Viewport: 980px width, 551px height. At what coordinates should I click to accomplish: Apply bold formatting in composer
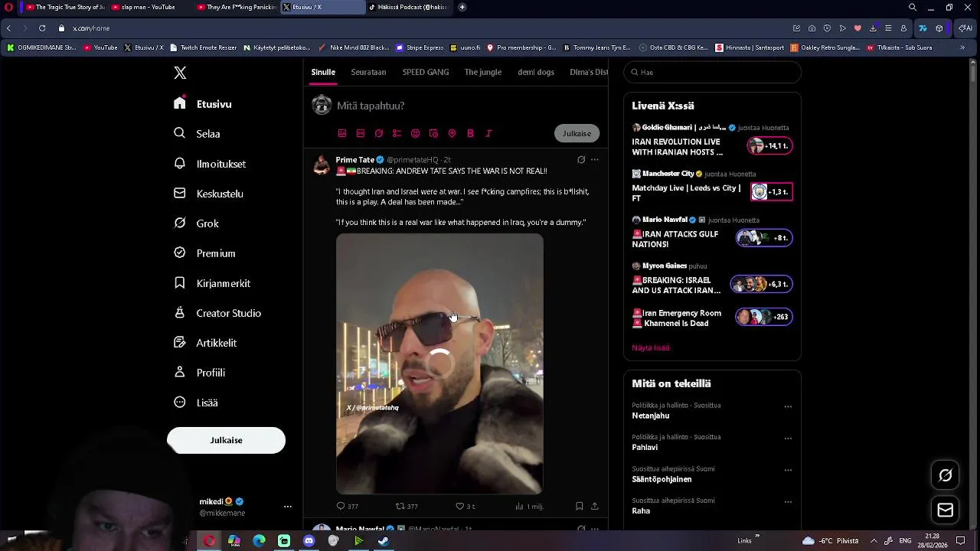[x=470, y=133]
